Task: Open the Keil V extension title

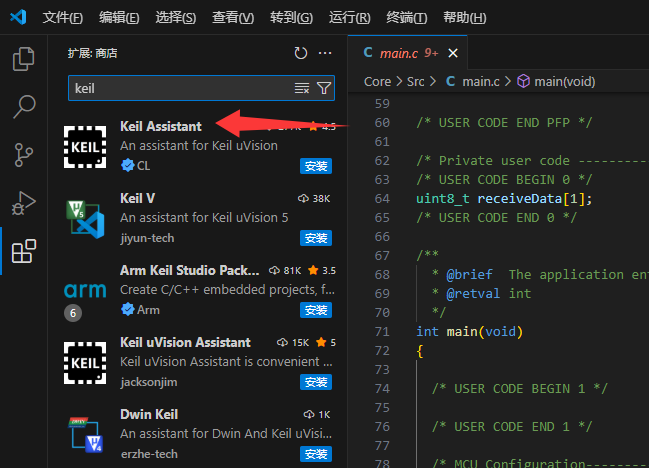Action: click(137, 198)
